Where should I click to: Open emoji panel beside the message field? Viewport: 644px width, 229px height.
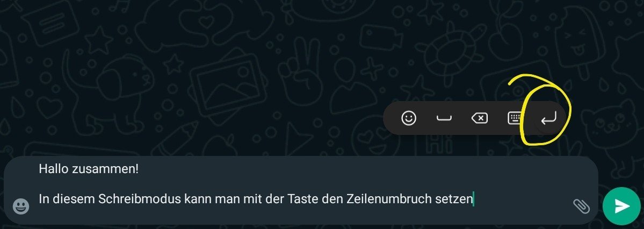pos(21,206)
